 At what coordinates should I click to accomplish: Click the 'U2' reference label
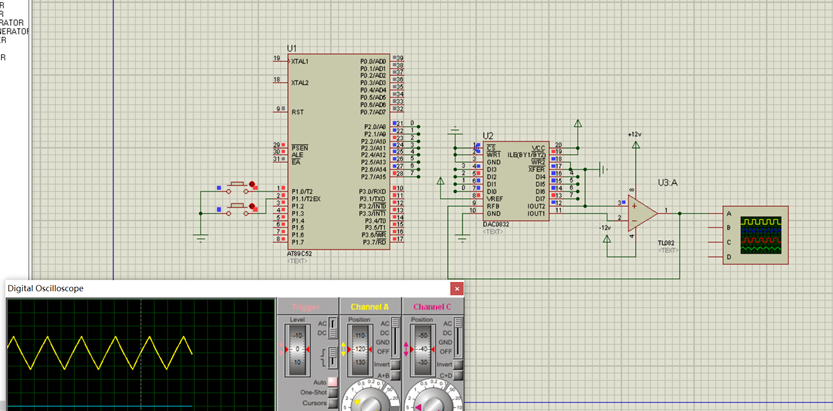point(488,136)
